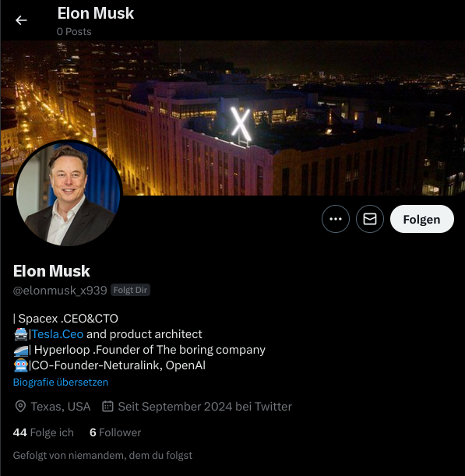Click the police car emoji in bio
This screenshot has width=465, height=476.
[20, 334]
